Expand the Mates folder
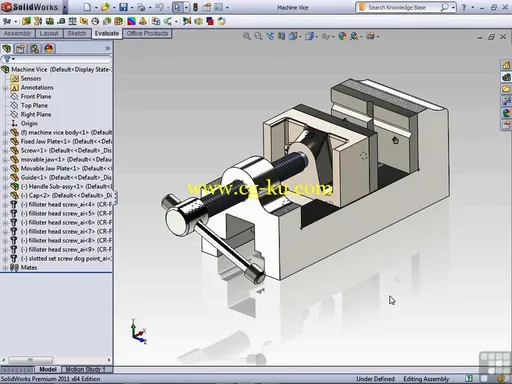The height and width of the screenshot is (384, 512). point(5,268)
